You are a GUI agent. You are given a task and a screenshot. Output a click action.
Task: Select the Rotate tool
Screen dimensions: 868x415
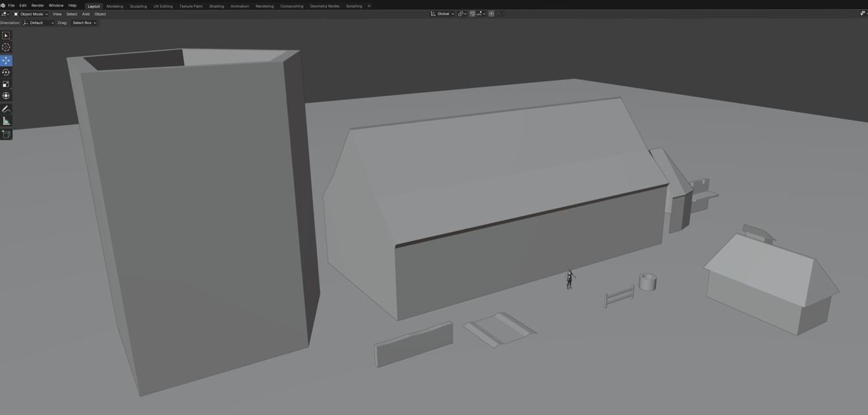[x=6, y=72]
